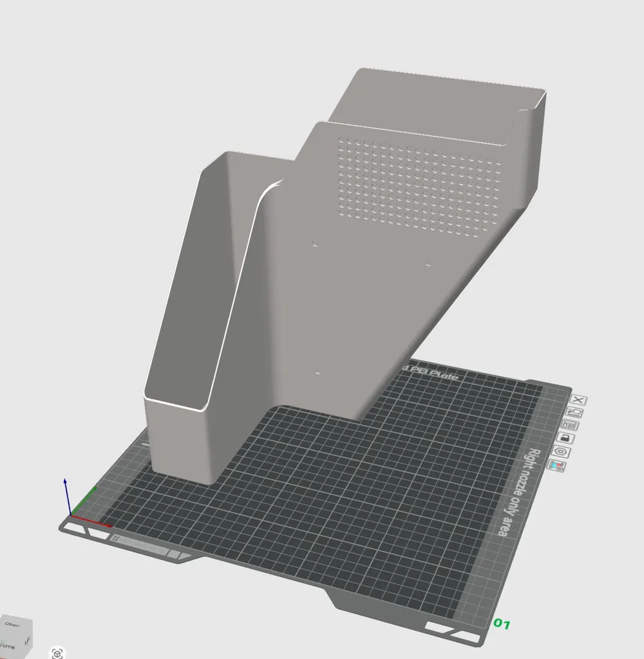The width and height of the screenshot is (644, 659).
Task: Delete the current plate using the X icon
Action: 578,400
